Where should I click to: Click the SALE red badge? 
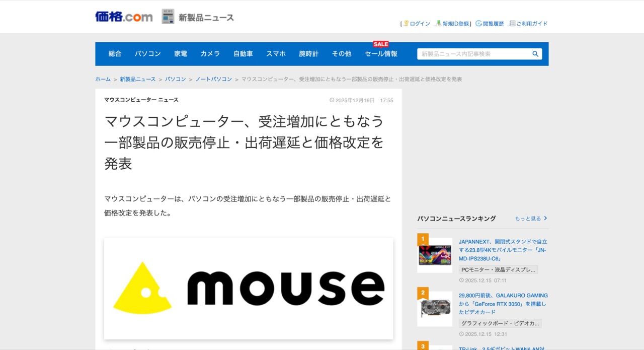pos(381,44)
